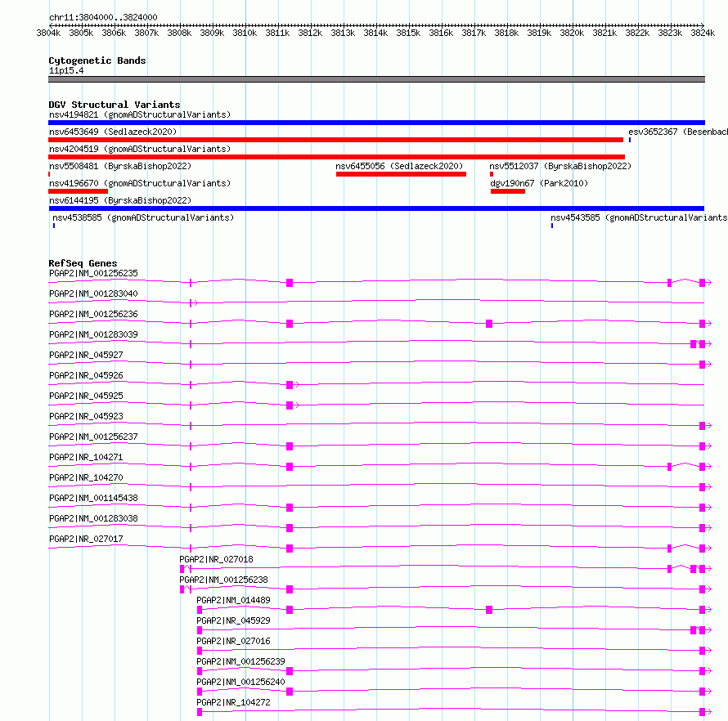Click the 3817k ruler position label
728x721 pixels.
coord(474,33)
